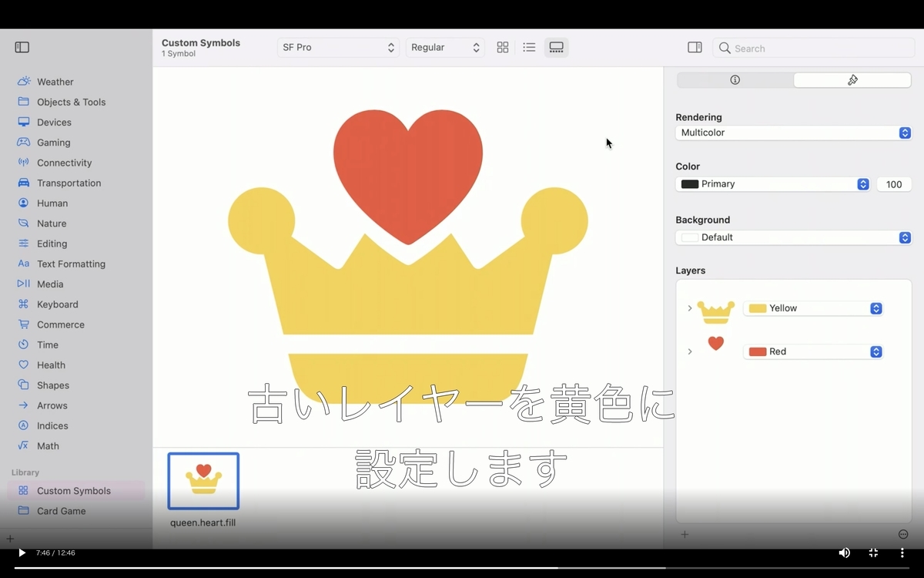
Task: Click the add layer plus button
Action: click(685, 534)
